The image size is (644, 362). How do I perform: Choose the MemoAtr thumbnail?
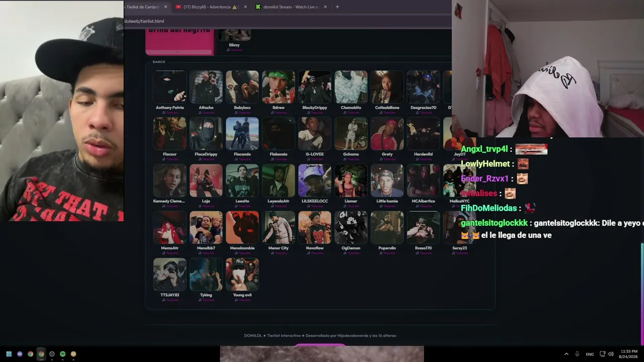coord(170,227)
